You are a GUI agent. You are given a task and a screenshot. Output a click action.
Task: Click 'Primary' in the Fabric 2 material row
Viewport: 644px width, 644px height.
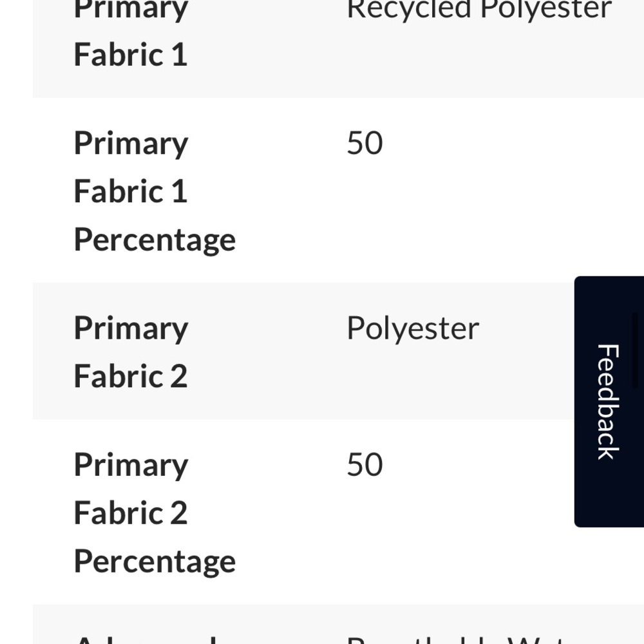pos(131,328)
